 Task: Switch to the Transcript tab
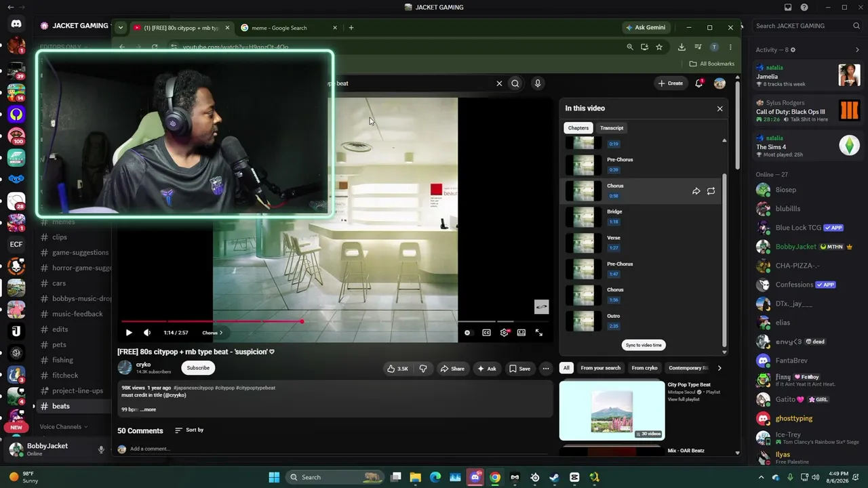tap(612, 128)
